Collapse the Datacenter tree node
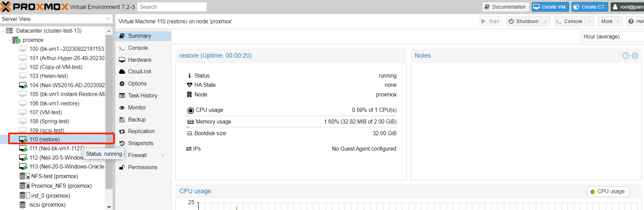This screenshot has height=210, width=644. pos(3,31)
